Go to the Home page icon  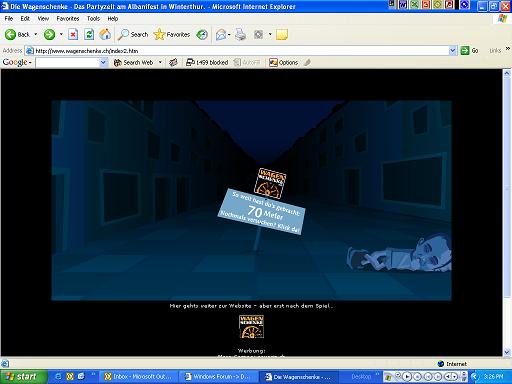pos(105,34)
